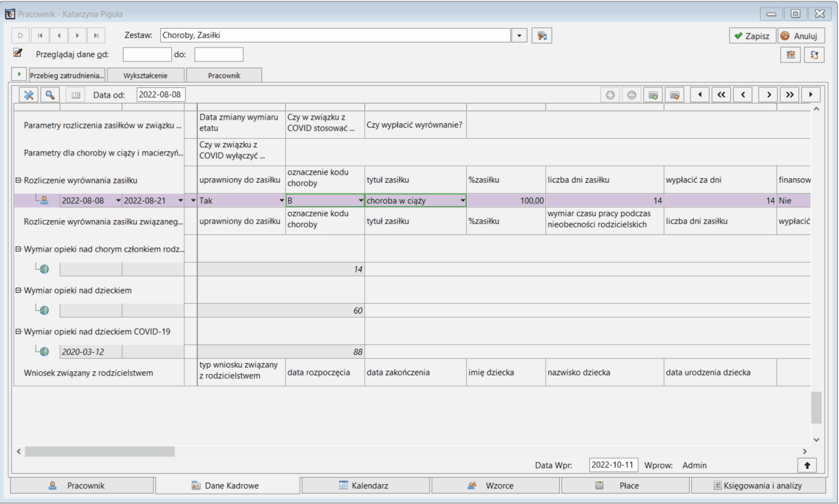Open the Wzorce bottom tab

click(x=496, y=485)
